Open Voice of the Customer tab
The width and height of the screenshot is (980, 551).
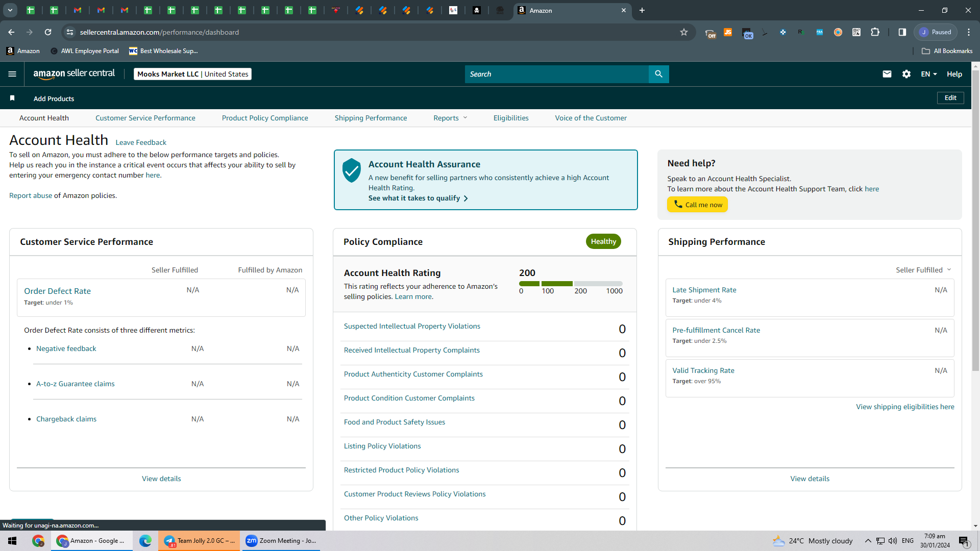[x=591, y=118]
